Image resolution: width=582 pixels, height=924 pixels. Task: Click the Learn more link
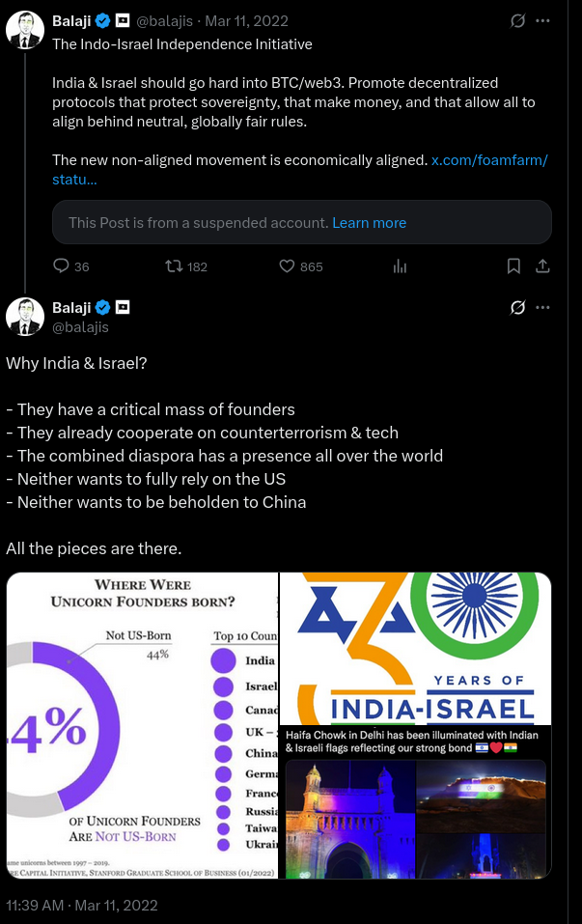pos(369,223)
